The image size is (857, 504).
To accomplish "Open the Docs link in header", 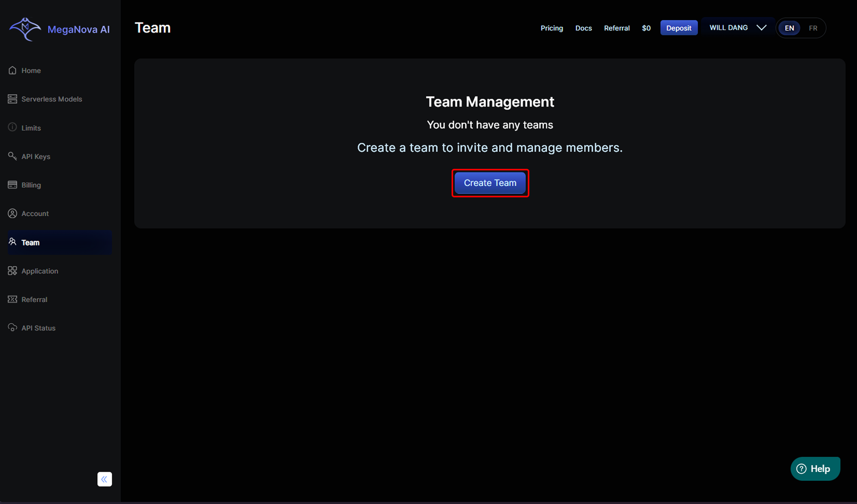I will pyautogui.click(x=583, y=28).
